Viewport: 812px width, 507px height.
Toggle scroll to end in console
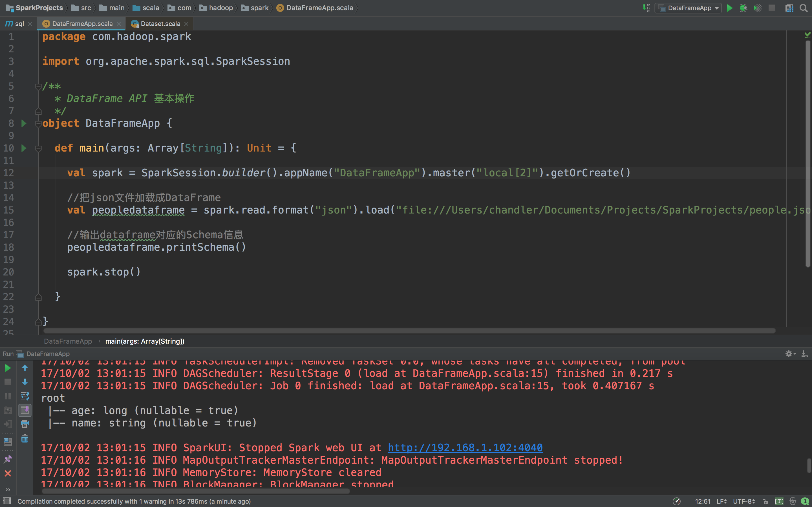(x=25, y=410)
